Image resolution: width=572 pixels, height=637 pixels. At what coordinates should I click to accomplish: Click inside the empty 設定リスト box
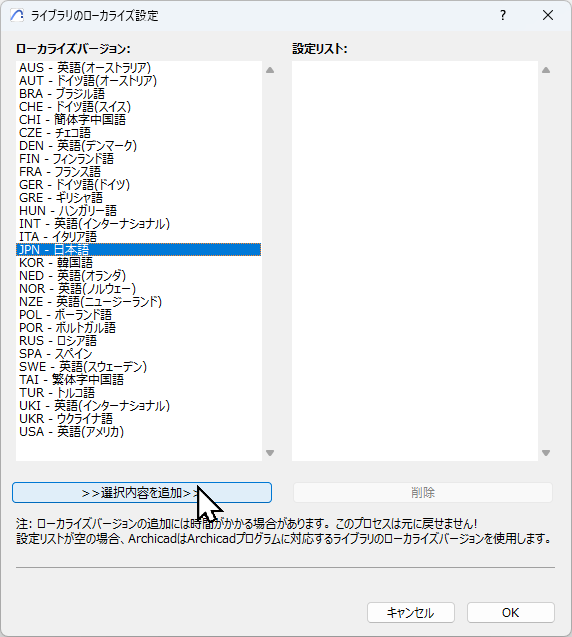pos(415,261)
